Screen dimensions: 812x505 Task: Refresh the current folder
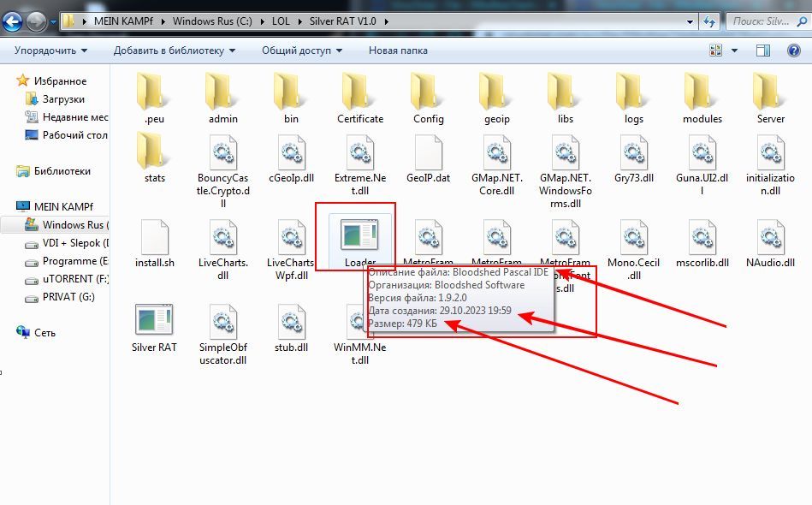(x=709, y=21)
